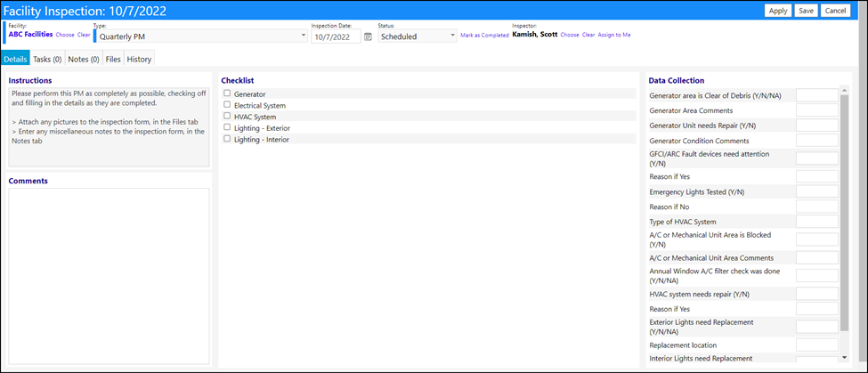Click the Generator Area Comments field
The width and height of the screenshot is (868, 373).
tap(817, 110)
